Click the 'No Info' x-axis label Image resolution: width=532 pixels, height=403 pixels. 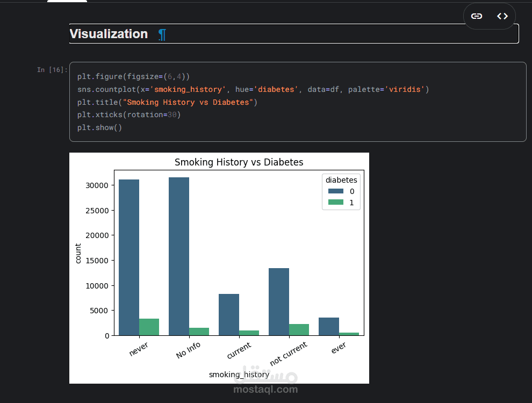pos(188,350)
